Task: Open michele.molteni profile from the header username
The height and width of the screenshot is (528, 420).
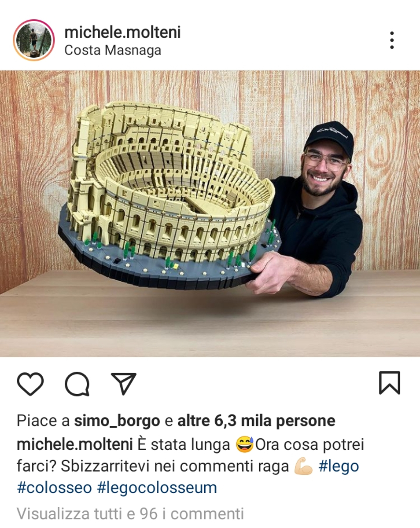Action: (x=122, y=32)
